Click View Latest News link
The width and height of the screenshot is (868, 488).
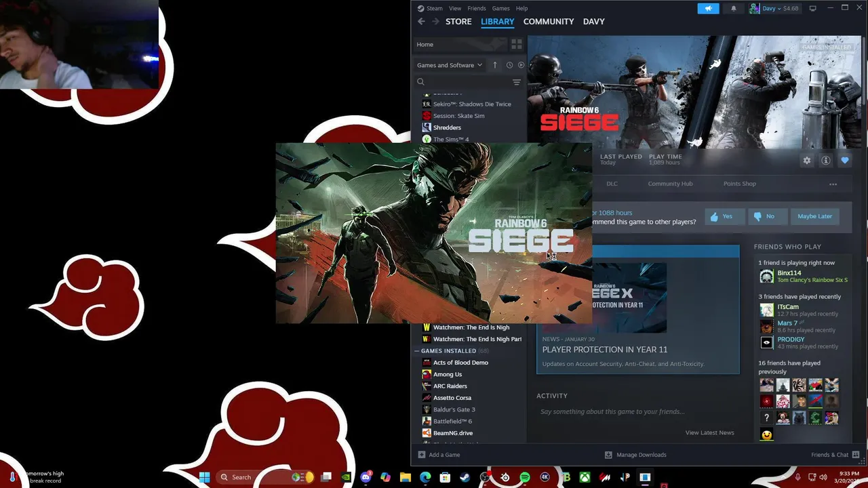[709, 432]
